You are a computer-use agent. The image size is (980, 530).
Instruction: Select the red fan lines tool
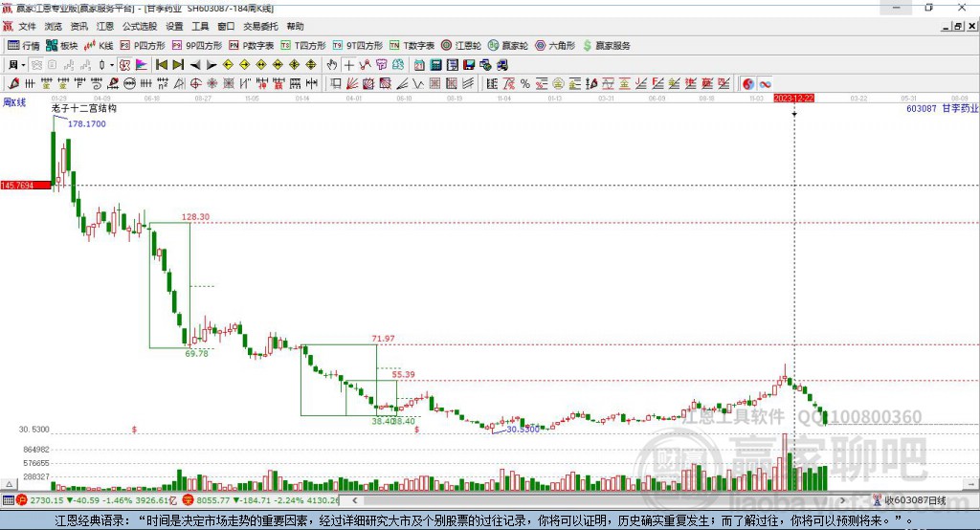352,84
